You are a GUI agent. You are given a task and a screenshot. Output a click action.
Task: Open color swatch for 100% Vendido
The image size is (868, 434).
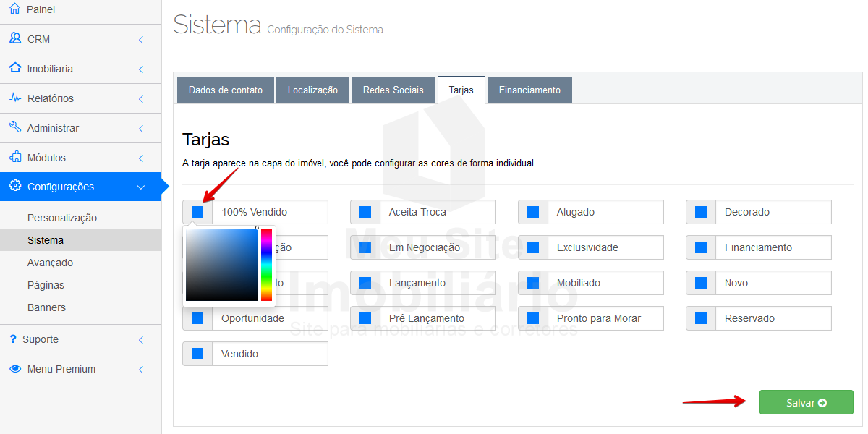[x=197, y=212]
